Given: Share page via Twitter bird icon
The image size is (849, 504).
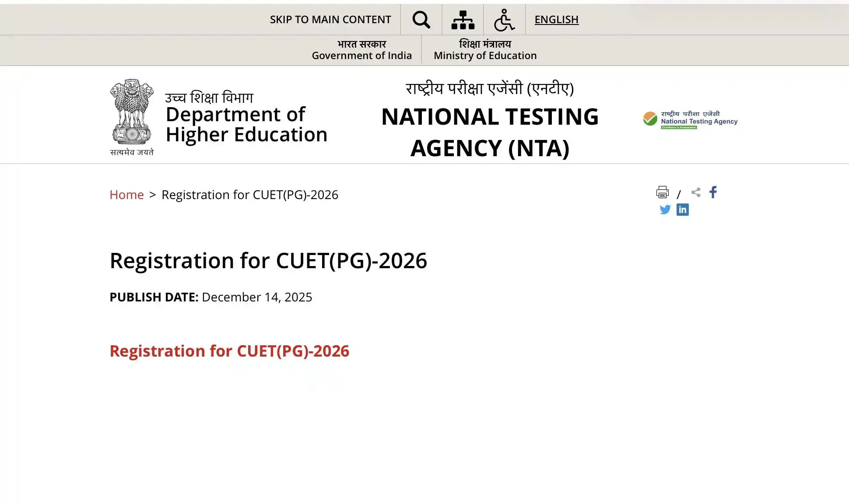Looking at the screenshot, I should [665, 210].
